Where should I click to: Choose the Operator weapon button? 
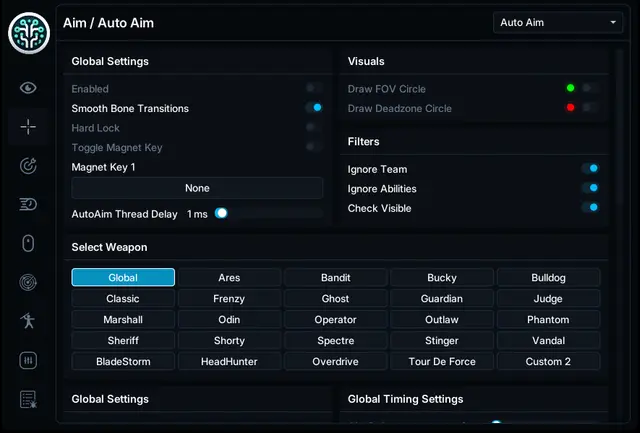[336, 320]
